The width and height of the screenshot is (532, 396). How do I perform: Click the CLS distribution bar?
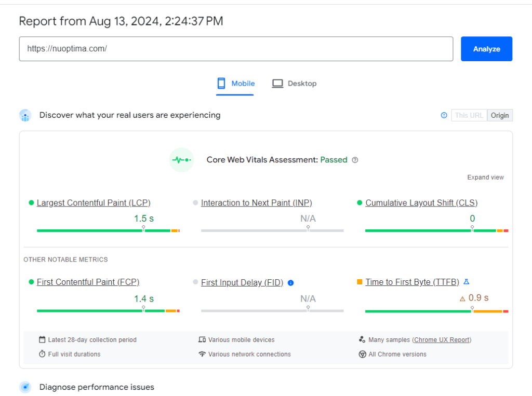[x=436, y=230]
